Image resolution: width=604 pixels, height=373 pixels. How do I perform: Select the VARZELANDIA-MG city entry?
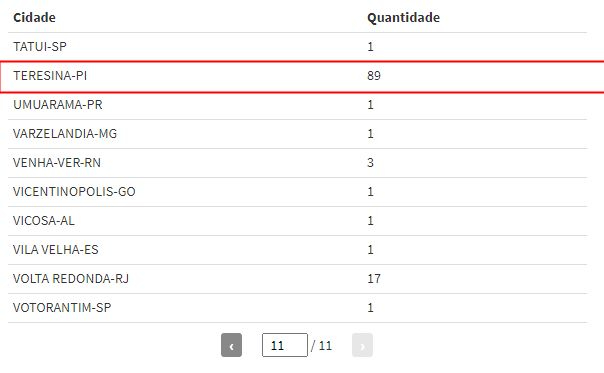[x=65, y=134]
